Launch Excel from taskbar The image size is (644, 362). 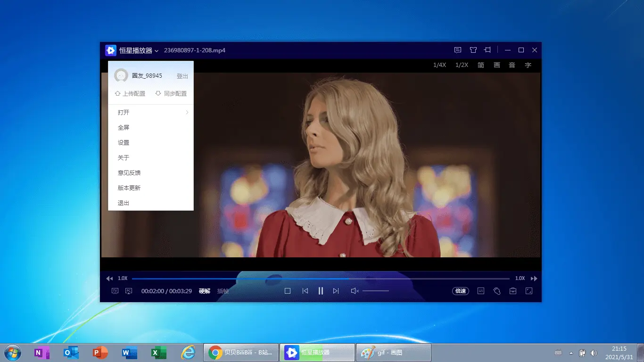pos(158,353)
